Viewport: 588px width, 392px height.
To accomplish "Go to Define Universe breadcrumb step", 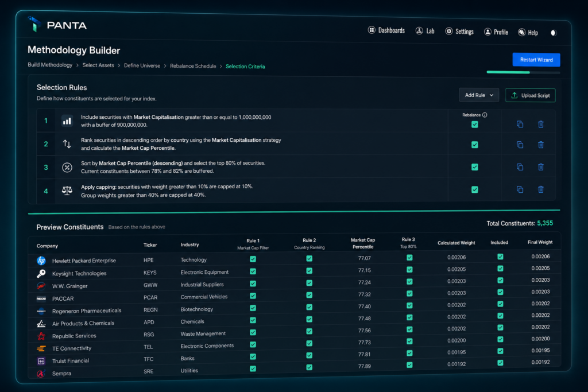I will pos(142,65).
